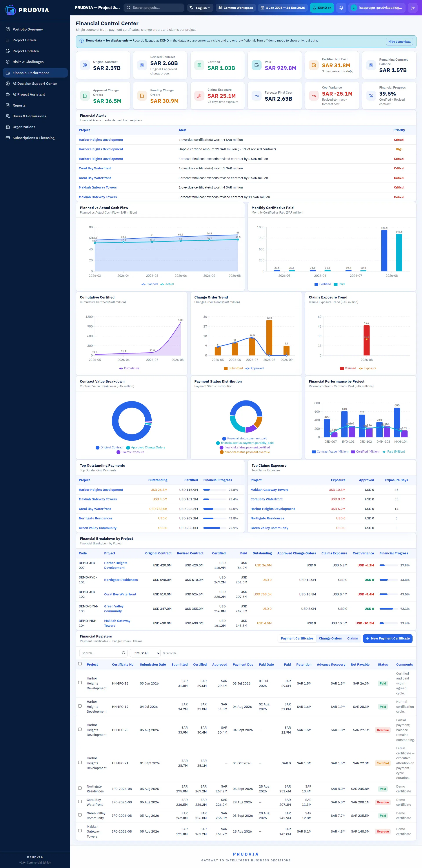
Task: Open the English language dropdown
Action: (200, 7)
